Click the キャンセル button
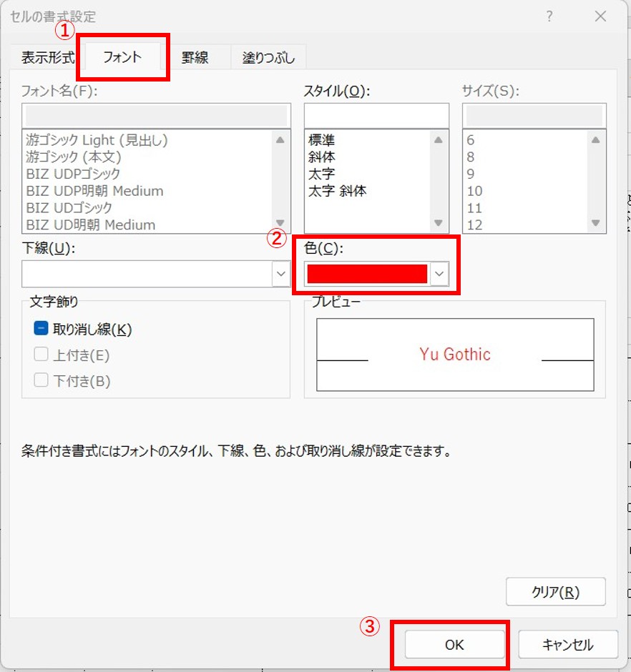 pos(568,644)
